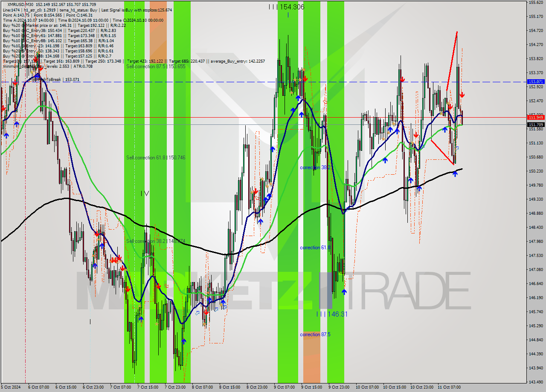The width and height of the screenshot is (546, 392).
Task: Click the '| | | 154.306' wave label
Action: pyautogui.click(x=286, y=7)
